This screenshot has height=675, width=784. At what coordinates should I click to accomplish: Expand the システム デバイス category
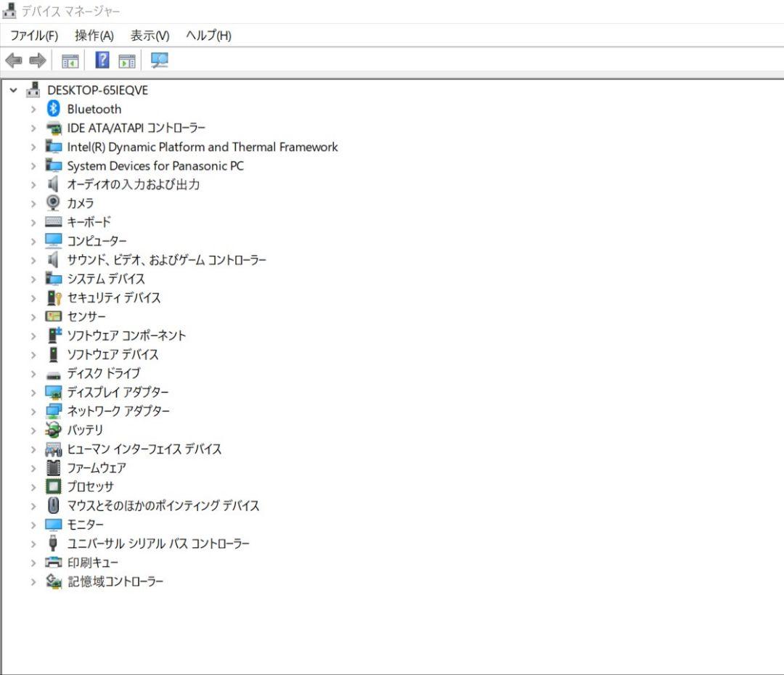pos(33,279)
